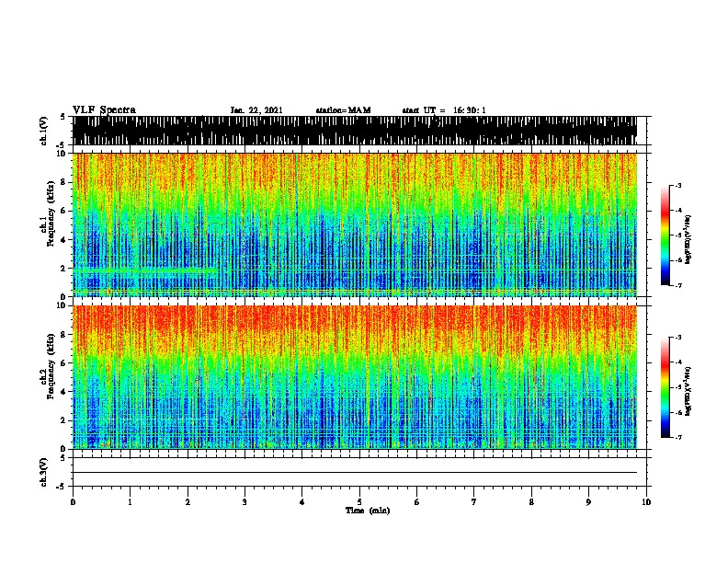Select the "start UT = 16:30: 1" text
The image size is (728, 563).
(444, 110)
